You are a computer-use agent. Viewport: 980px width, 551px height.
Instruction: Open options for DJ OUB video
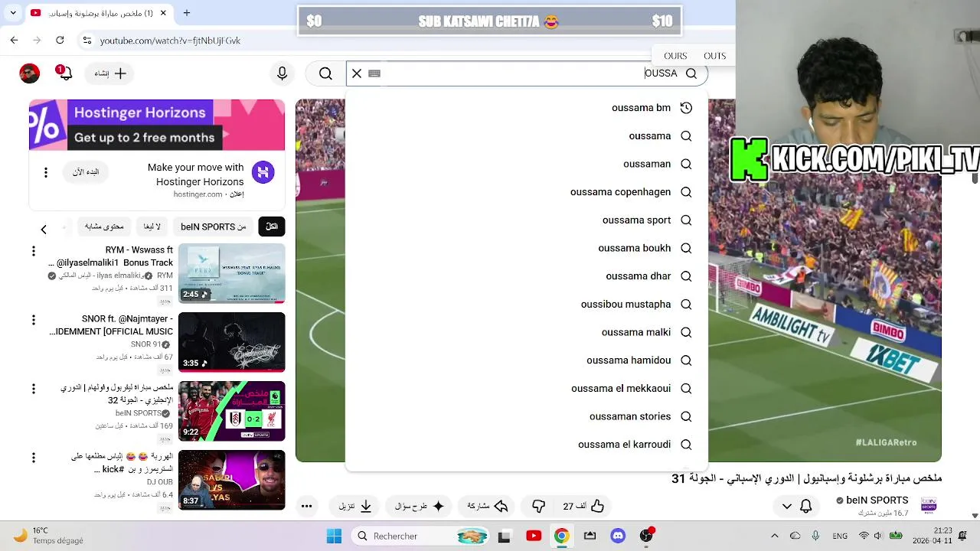point(33,458)
